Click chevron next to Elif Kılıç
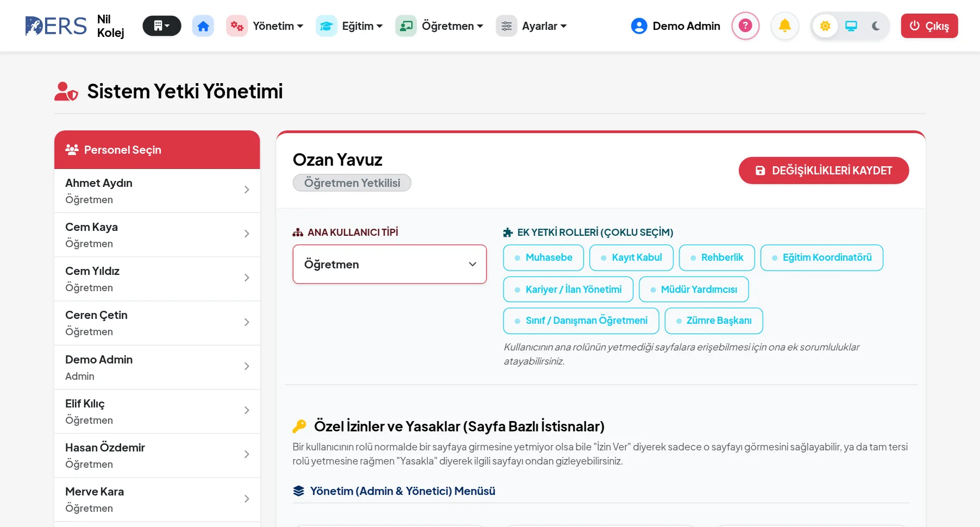Screen dimensions: 980x527 (x=247, y=410)
